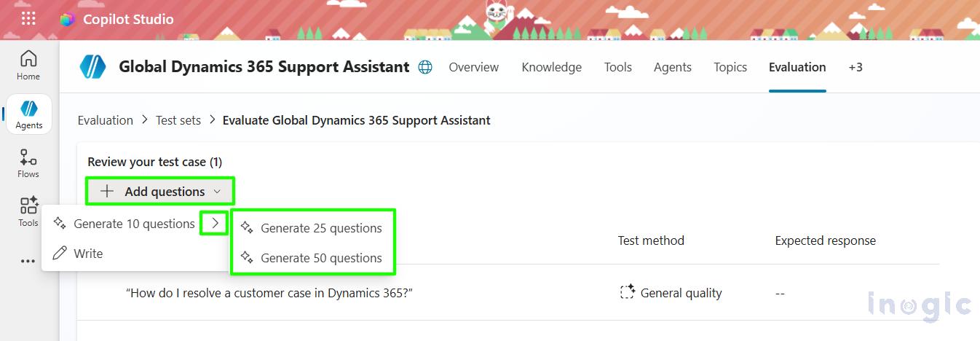The image size is (980, 341).
Task: Open the +3 overflow tabs menu
Action: [855, 67]
